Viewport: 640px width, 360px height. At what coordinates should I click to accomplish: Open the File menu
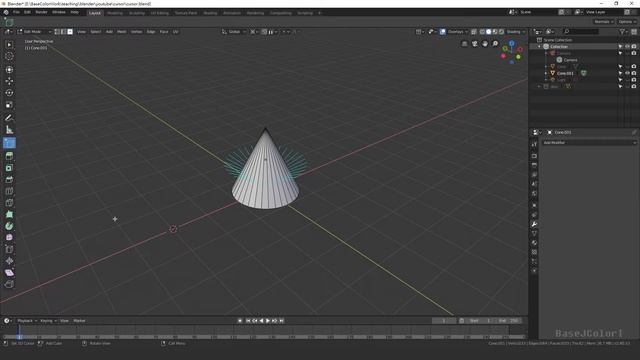[16, 12]
